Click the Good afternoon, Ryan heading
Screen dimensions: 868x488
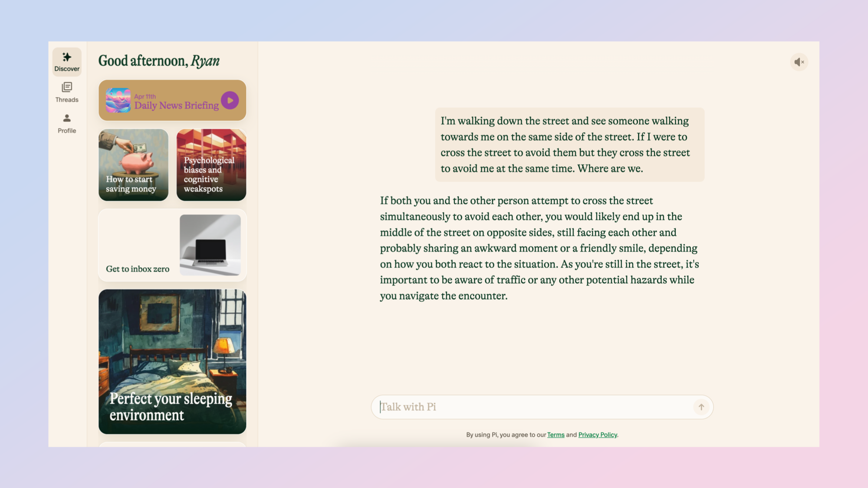[x=159, y=61]
